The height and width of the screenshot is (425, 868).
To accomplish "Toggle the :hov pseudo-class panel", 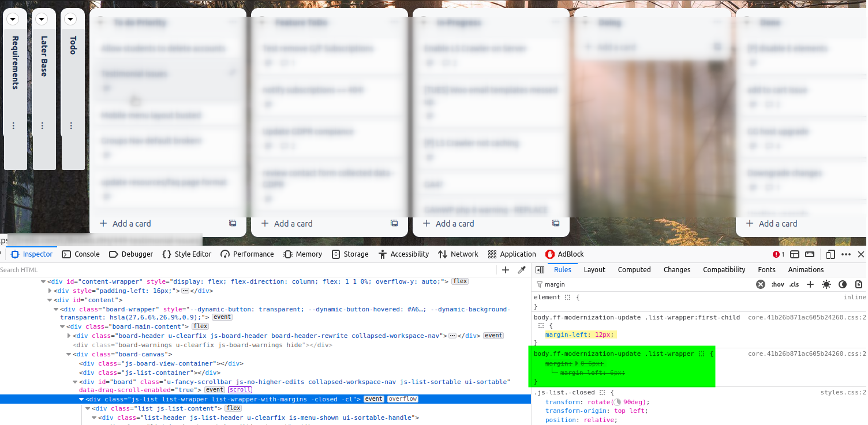I will click(777, 284).
